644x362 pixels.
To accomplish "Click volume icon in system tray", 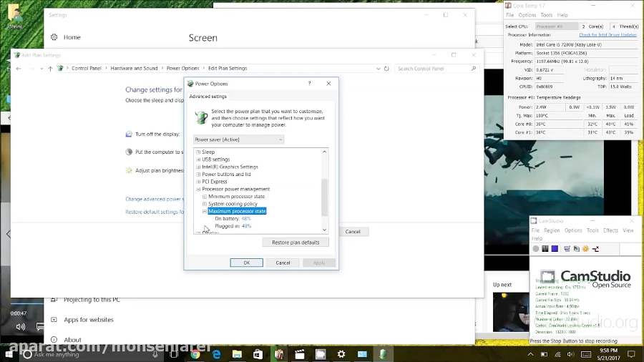I will pos(570,354).
